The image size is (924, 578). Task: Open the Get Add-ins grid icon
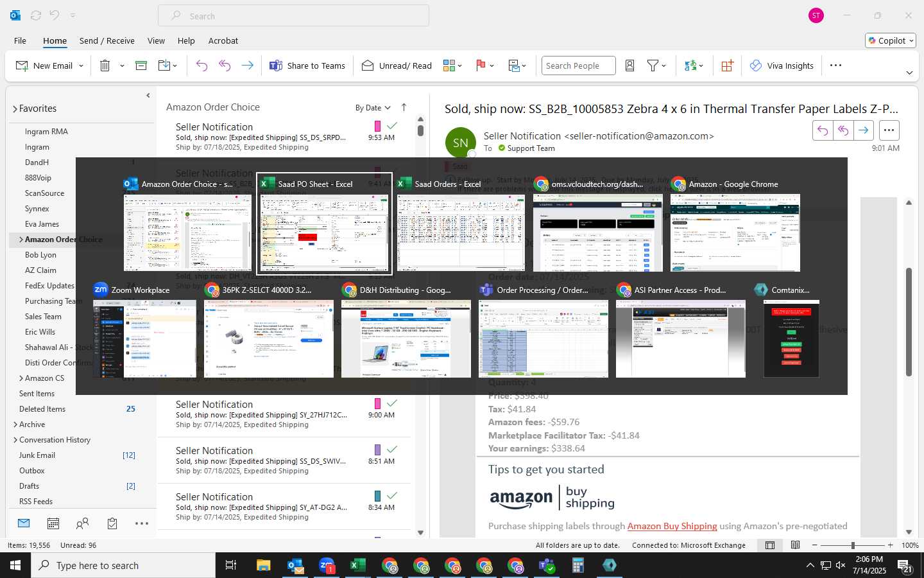tap(727, 66)
